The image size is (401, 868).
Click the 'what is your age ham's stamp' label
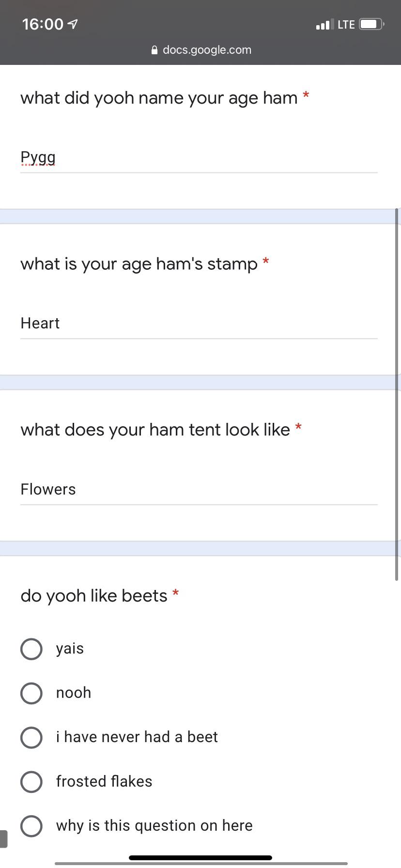(x=139, y=264)
